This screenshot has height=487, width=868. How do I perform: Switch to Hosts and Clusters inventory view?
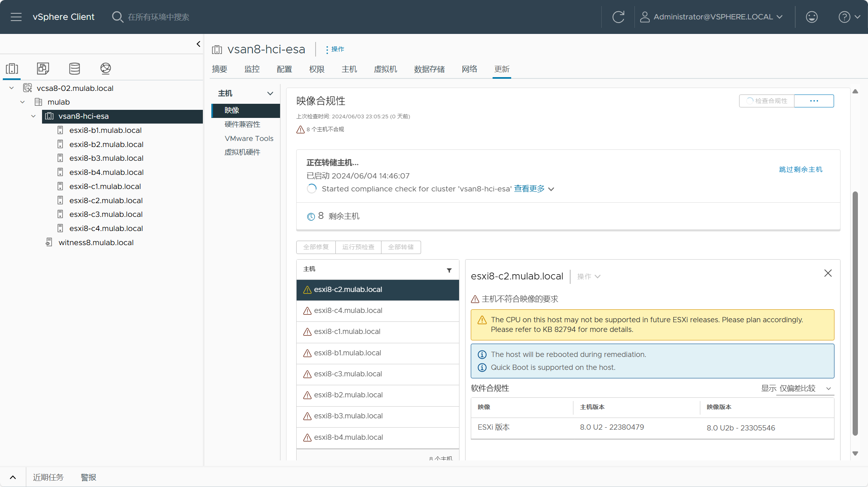click(12, 68)
